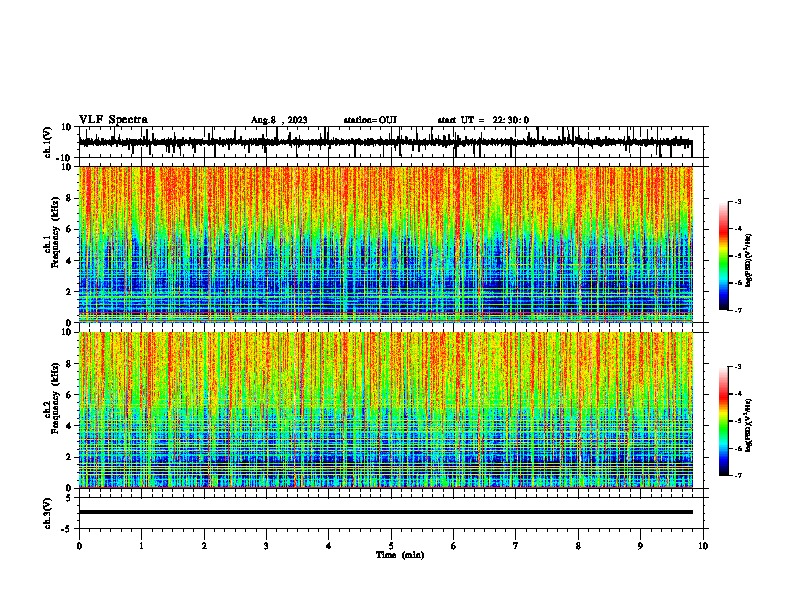Image resolution: width=792 pixels, height=612 pixels.
Task: Click the ch.2 colorbar log(PSD) unit label
Action: pos(749,426)
